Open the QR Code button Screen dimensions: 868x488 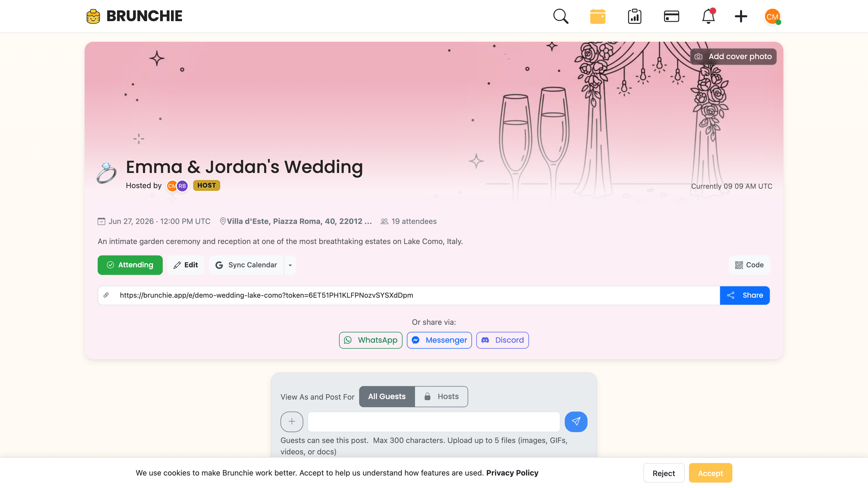pos(749,265)
